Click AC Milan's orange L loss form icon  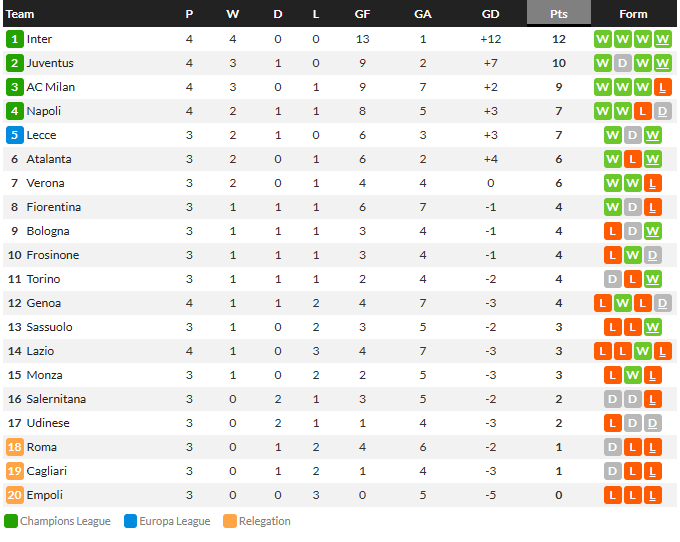tap(662, 87)
